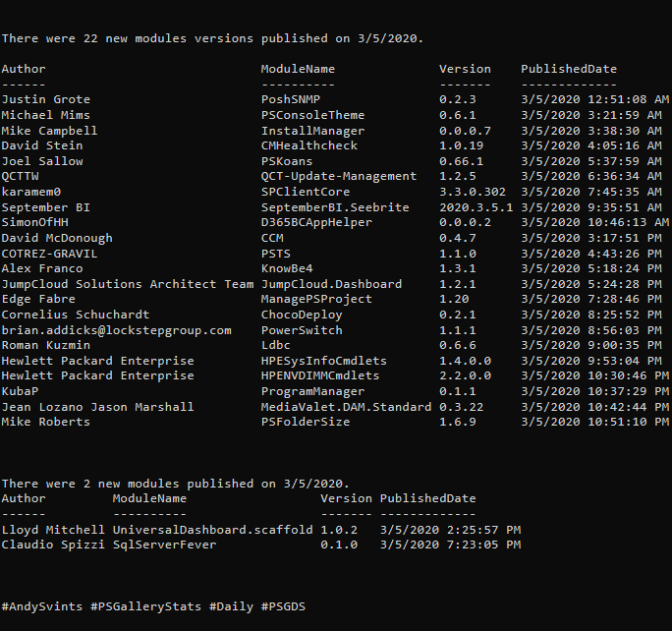Click author Joel Sallow
The image size is (672, 631).
point(42,161)
